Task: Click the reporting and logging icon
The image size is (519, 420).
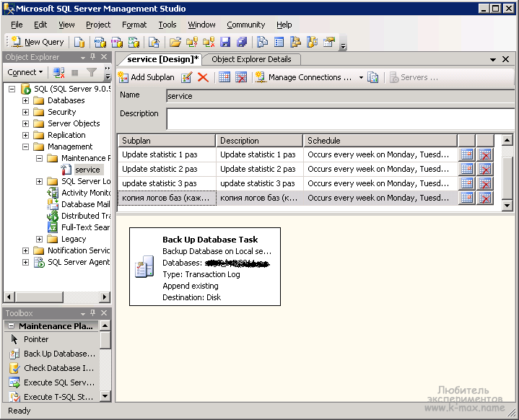Action: (373, 77)
